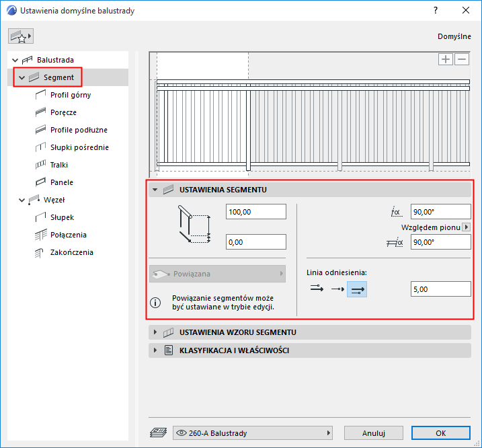Select Słupki pośrednie tree item
The width and height of the screenshot is (482, 448).
tap(79, 147)
